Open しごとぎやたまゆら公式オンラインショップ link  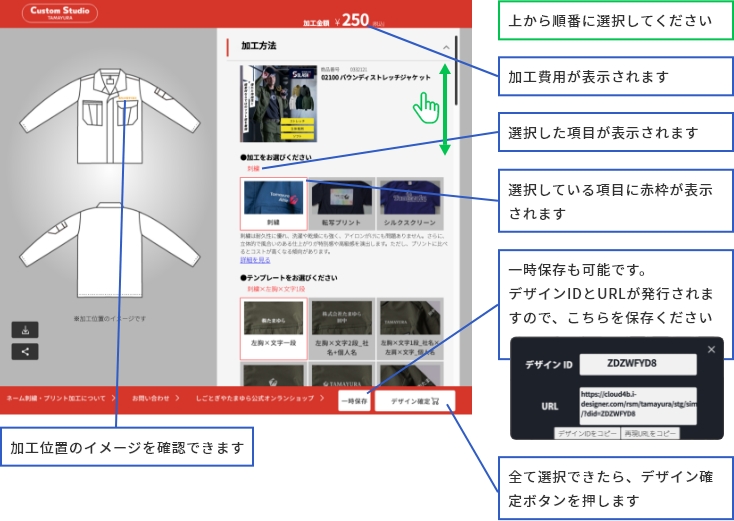pyautogui.click(x=260, y=398)
